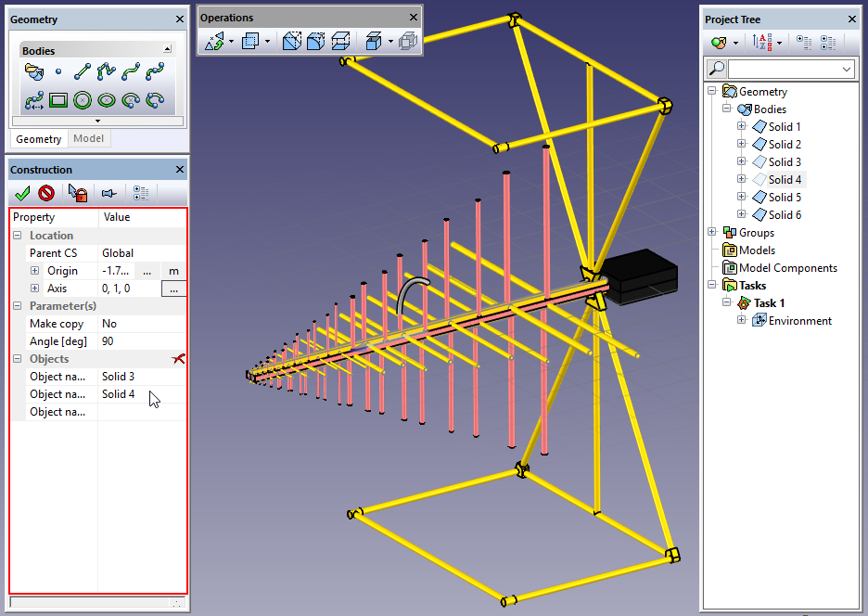Choose the rectangle body tool
Image resolution: width=868 pixels, height=616 pixels.
(x=58, y=100)
